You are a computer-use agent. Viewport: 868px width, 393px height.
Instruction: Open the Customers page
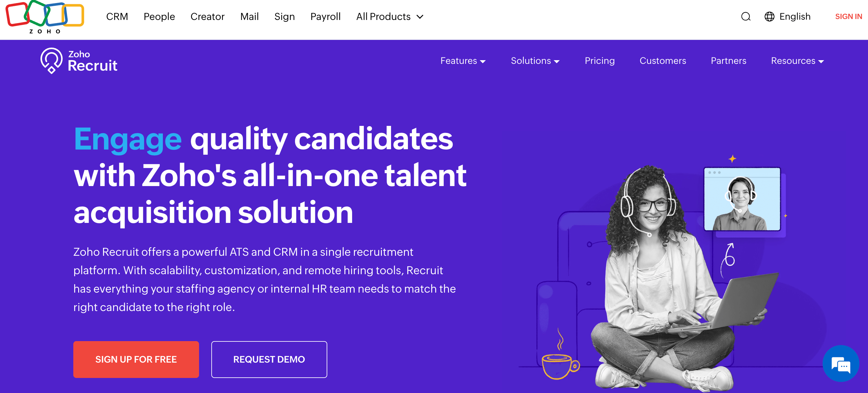click(x=663, y=61)
